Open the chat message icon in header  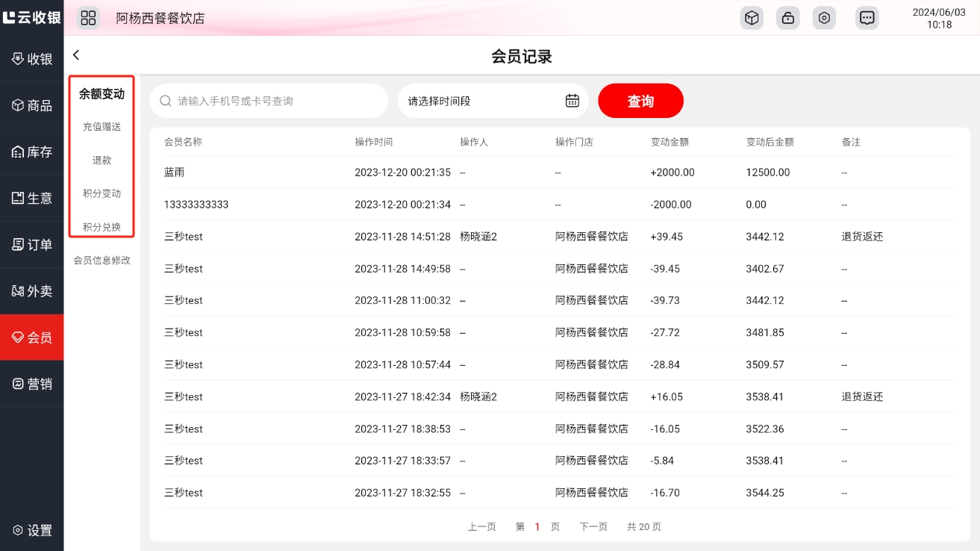(x=867, y=18)
